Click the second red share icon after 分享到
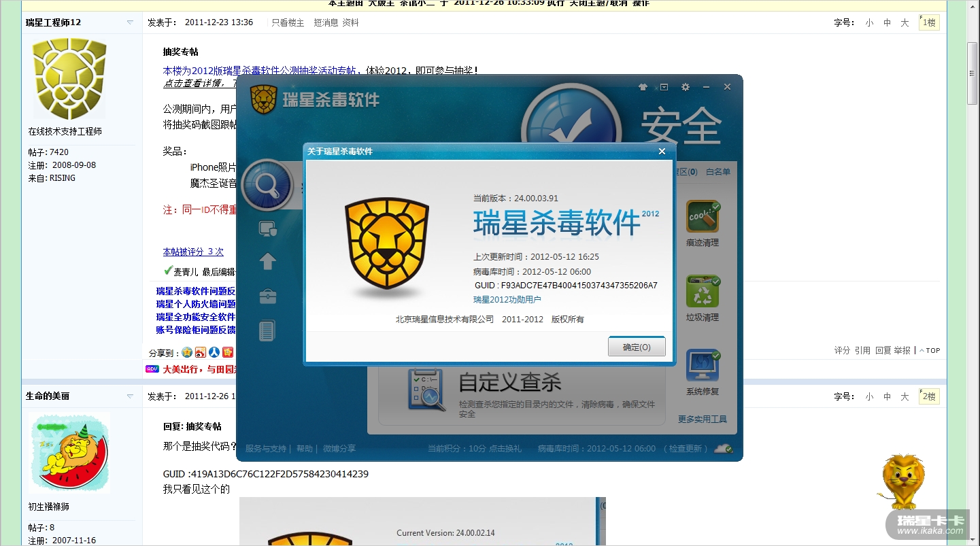 click(201, 352)
